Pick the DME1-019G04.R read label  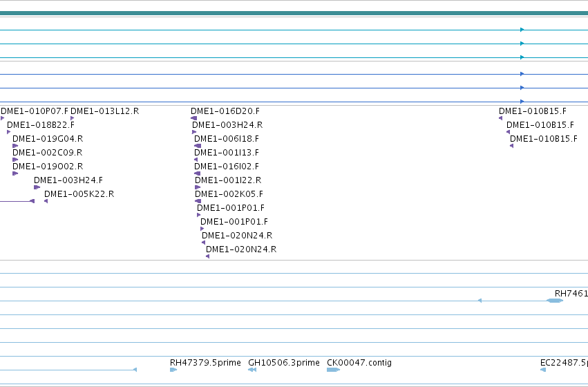click(x=48, y=139)
